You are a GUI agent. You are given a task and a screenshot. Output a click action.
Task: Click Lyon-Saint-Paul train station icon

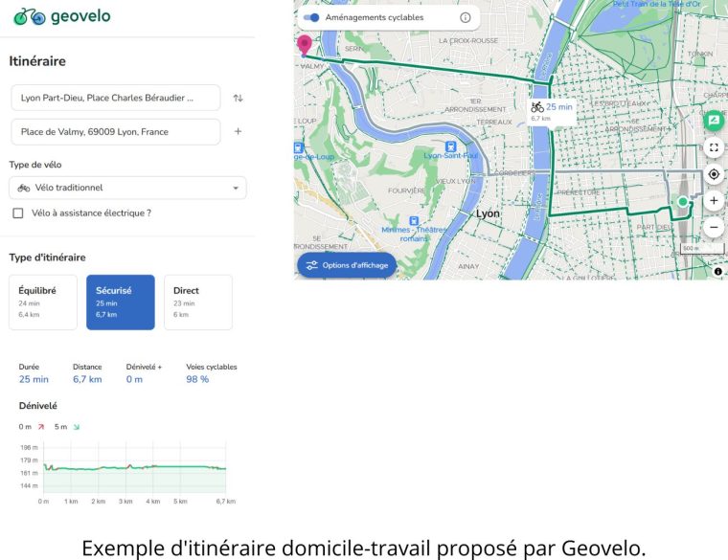[450, 146]
